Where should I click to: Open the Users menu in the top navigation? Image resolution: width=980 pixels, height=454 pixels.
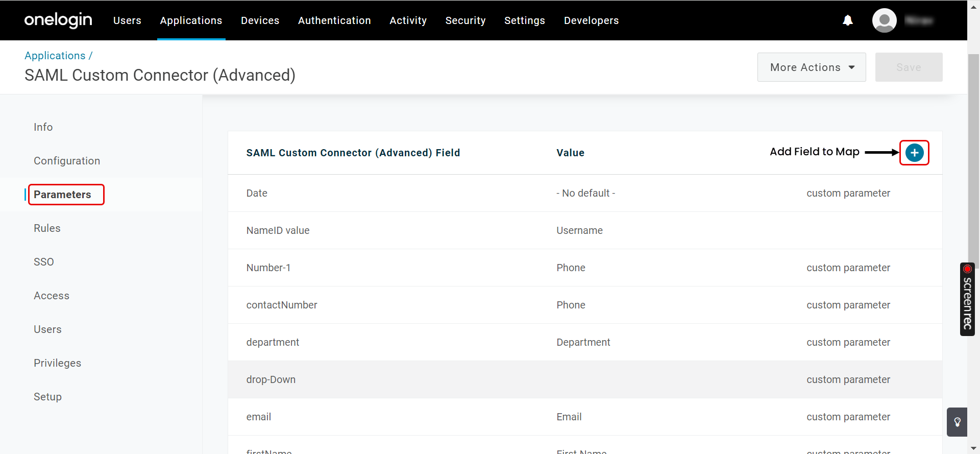click(127, 20)
